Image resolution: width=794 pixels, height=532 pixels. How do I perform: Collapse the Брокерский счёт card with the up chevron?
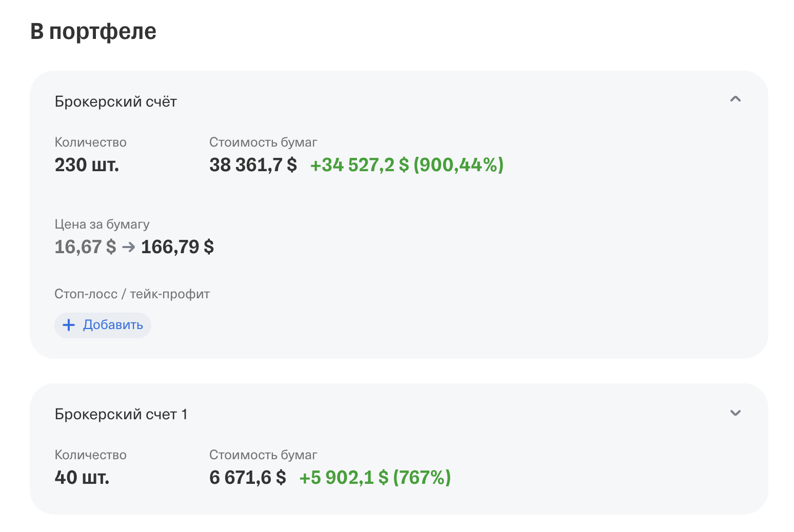click(735, 99)
